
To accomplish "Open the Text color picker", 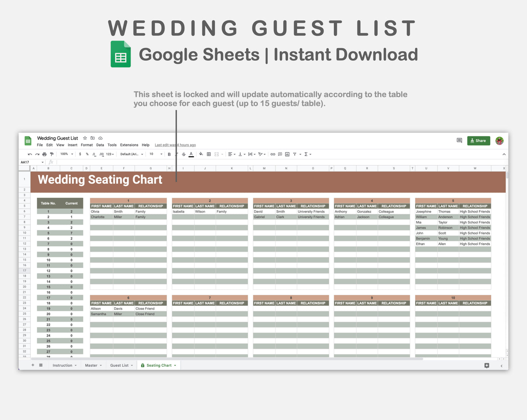I will (191, 154).
